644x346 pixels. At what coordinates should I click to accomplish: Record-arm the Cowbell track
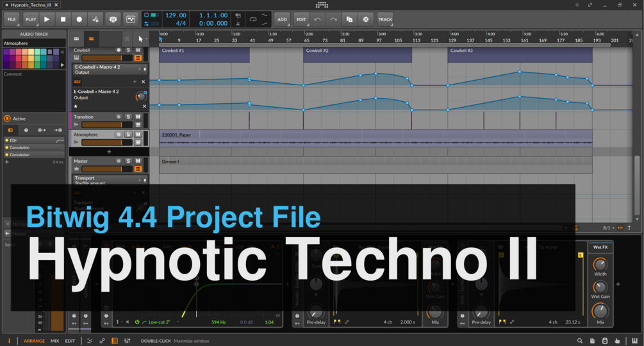(119, 50)
